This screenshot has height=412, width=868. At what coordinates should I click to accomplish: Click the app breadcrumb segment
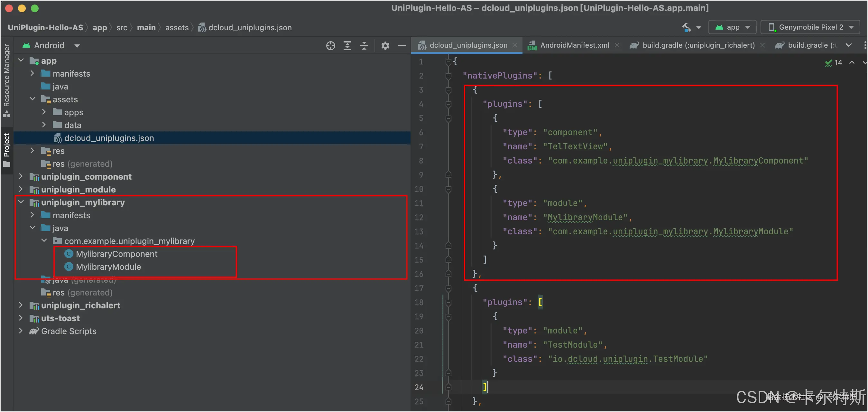click(100, 28)
